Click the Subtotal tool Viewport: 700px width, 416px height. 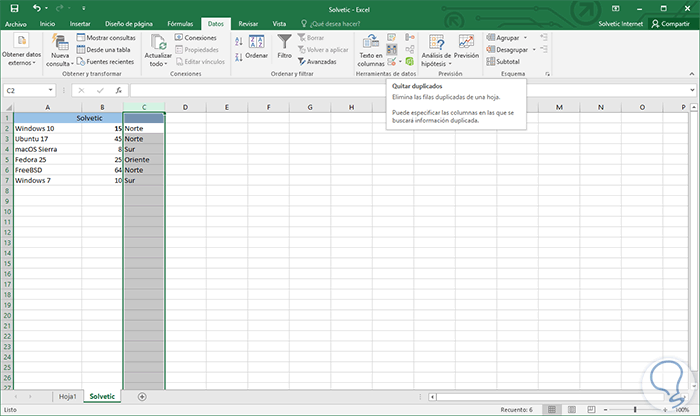point(503,62)
